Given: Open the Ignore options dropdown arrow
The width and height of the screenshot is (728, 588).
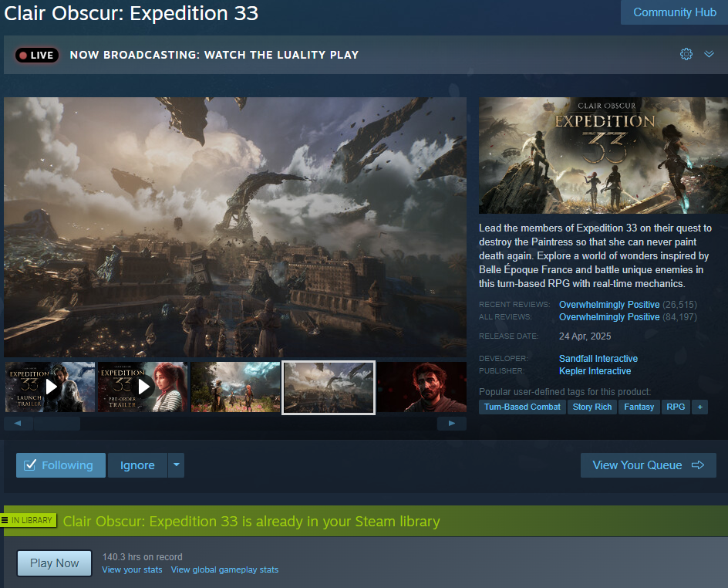Looking at the screenshot, I should tap(177, 465).
